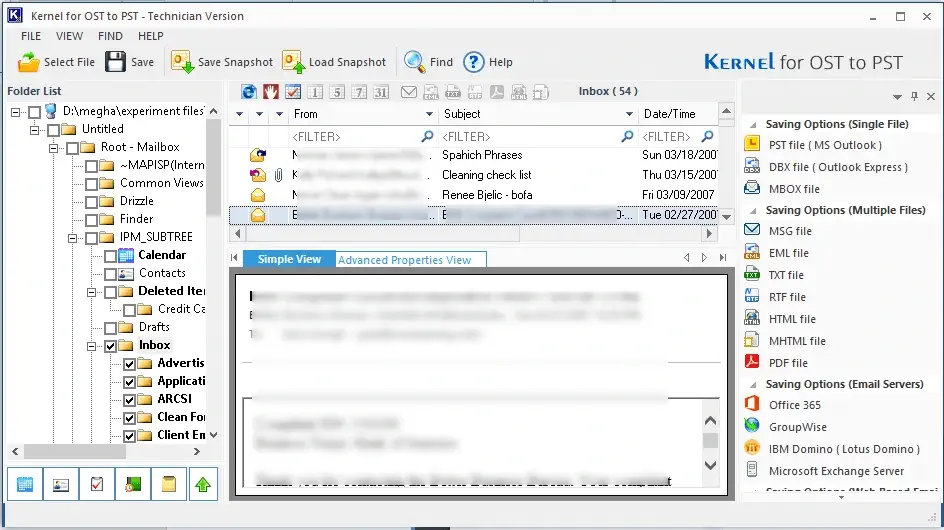Viewport: 944px width, 530px height.
Task: Open the yellow notes view icon
Action: [169, 484]
